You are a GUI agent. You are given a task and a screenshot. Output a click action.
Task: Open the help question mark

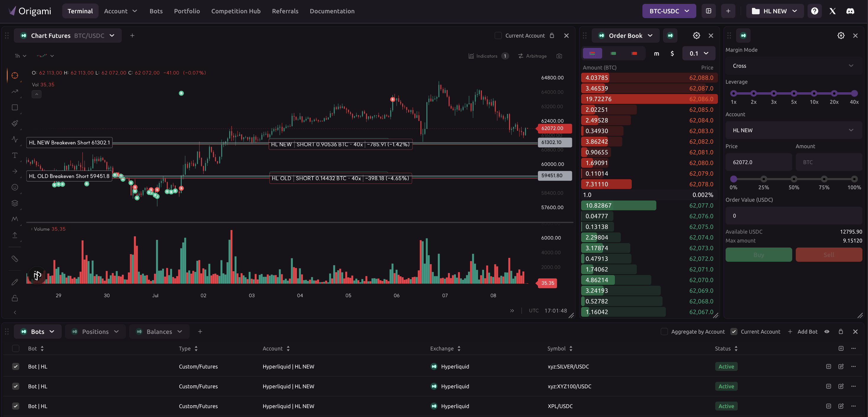(x=815, y=11)
